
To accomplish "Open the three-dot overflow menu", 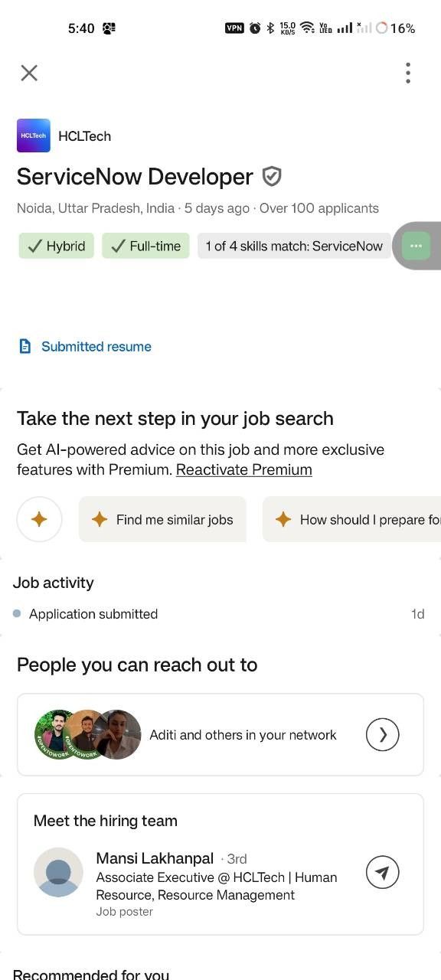I will coord(408,73).
